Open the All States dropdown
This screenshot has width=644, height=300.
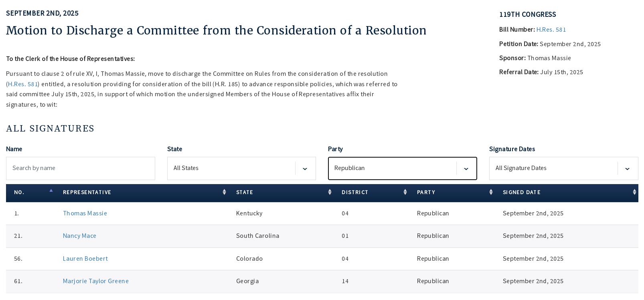click(x=305, y=169)
